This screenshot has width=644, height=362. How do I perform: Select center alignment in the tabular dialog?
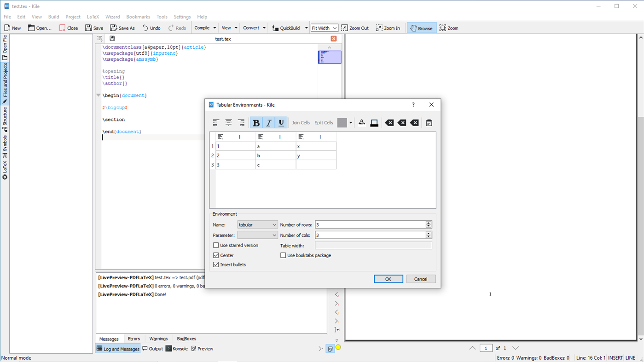[228, 122]
